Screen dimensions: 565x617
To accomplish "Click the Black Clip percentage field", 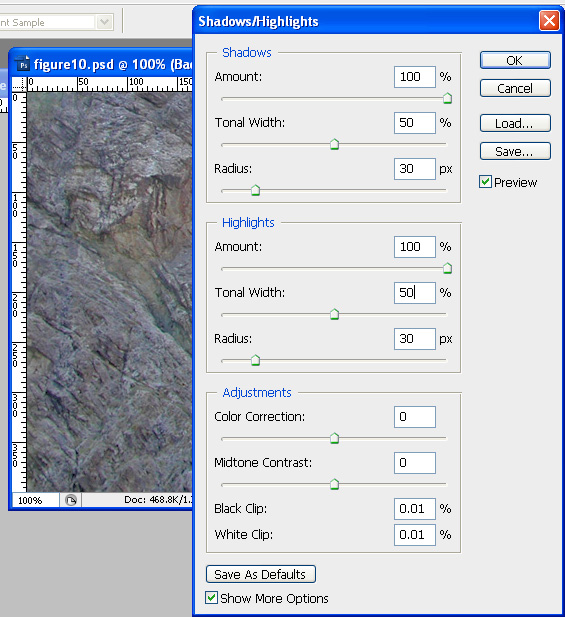I will [415, 509].
